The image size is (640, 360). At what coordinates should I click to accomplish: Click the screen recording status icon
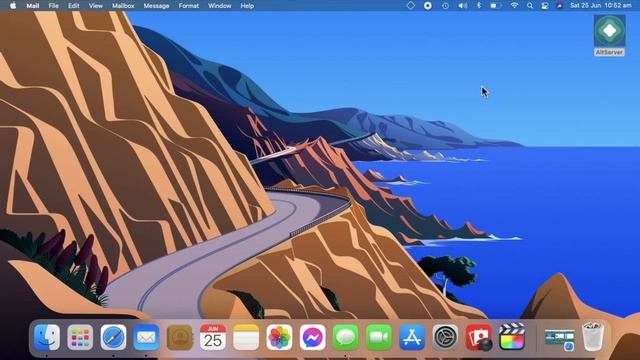[x=428, y=6]
